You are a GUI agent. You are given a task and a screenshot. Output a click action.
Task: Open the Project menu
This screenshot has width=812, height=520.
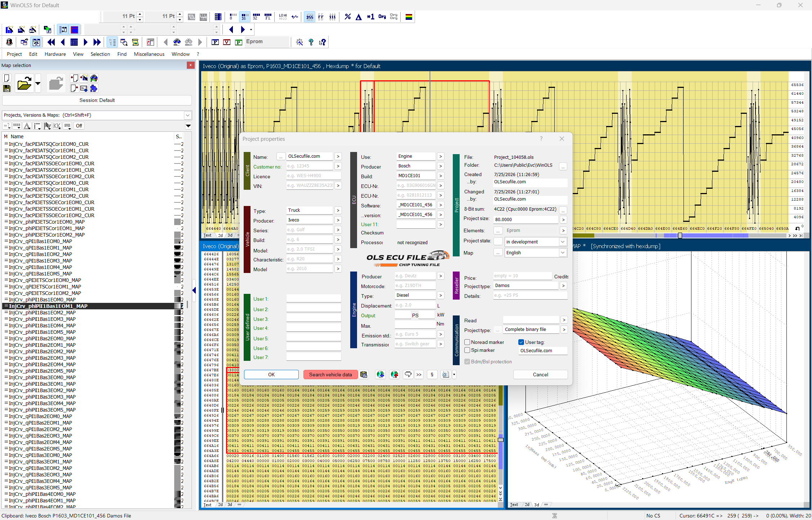(x=14, y=54)
